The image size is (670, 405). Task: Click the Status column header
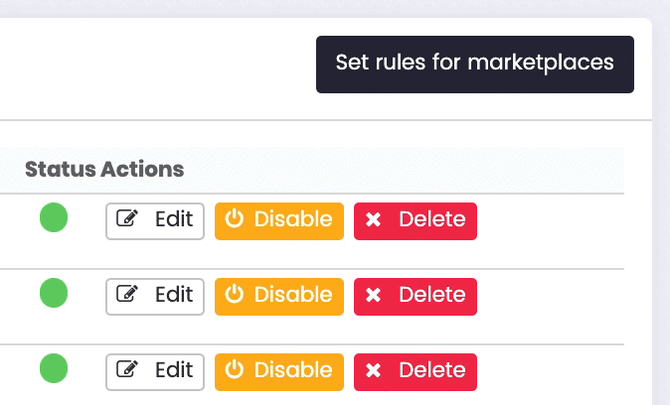pyautogui.click(x=60, y=169)
